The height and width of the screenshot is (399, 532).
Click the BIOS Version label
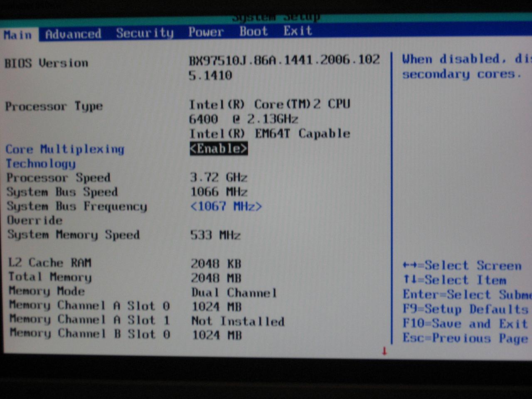coord(46,63)
